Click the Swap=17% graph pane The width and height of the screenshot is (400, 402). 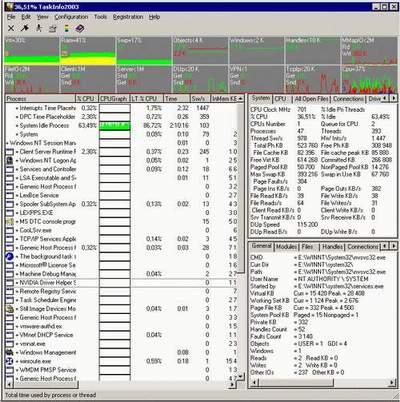click(x=144, y=51)
